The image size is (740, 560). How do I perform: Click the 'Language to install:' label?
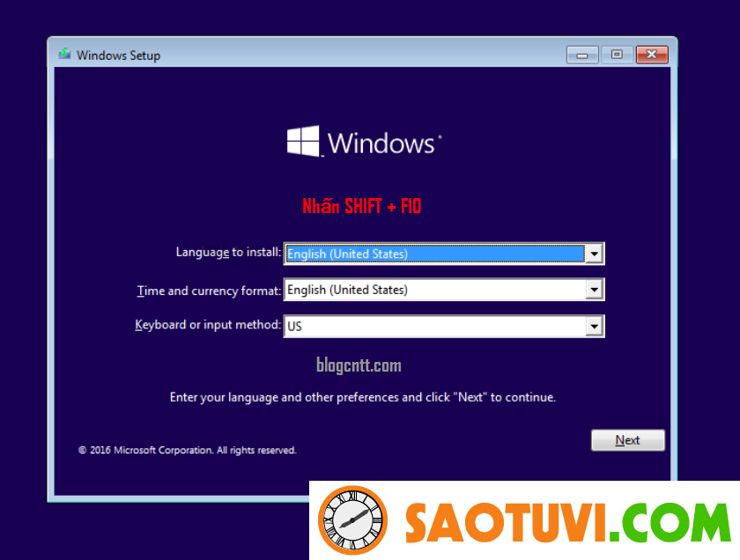228,253
